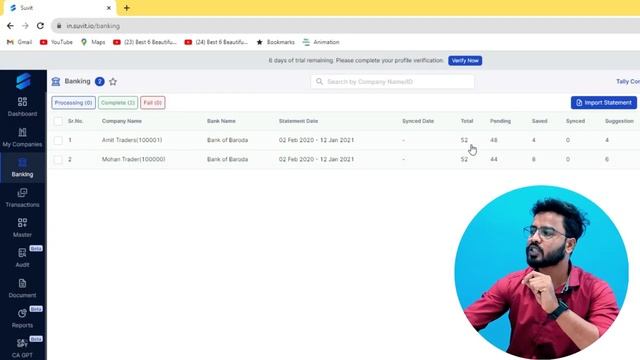Click statement date in Mohan Trader row
Screen dimensions: 640x360
[x=316, y=159]
